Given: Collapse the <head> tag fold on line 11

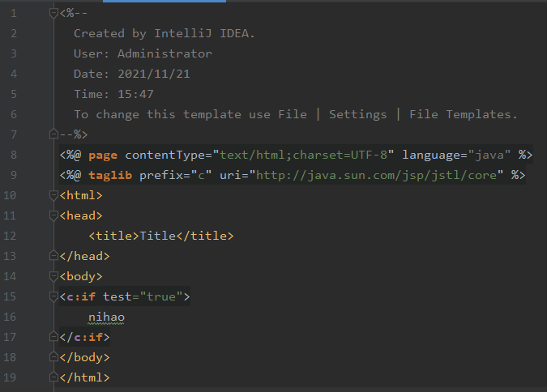Looking at the screenshot, I should pyautogui.click(x=53, y=215).
